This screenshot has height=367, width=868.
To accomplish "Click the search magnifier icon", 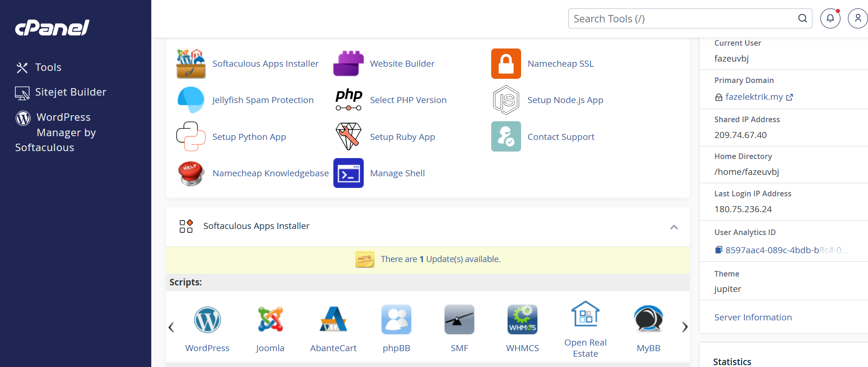I will [x=803, y=19].
